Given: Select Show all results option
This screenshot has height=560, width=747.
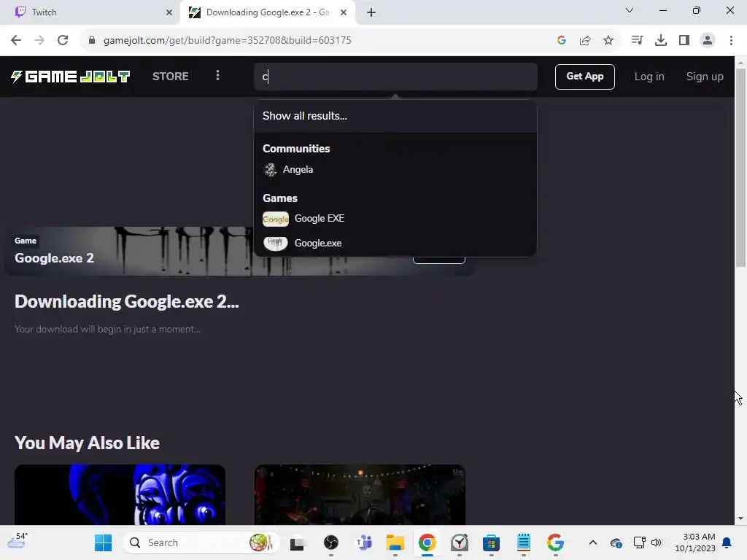Looking at the screenshot, I should click(x=395, y=116).
